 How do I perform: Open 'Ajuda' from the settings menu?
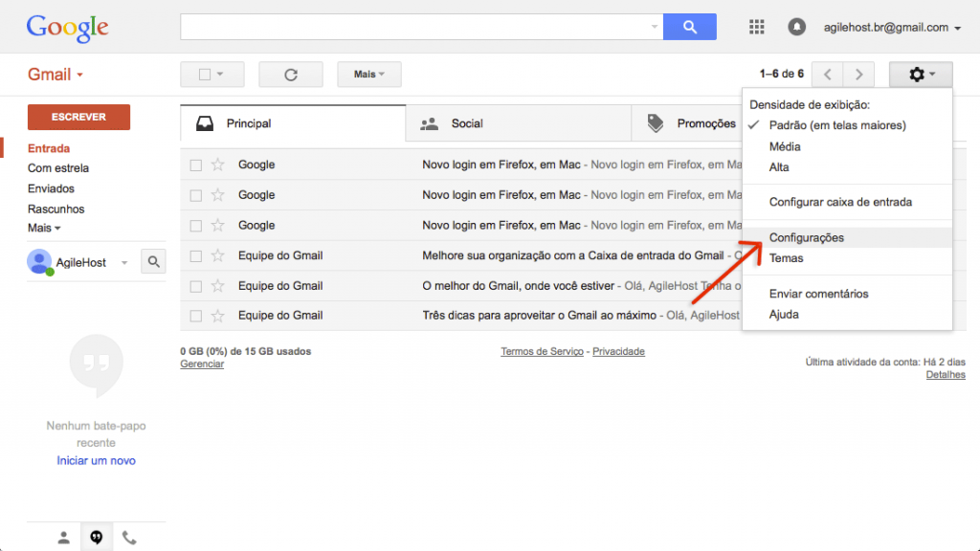[784, 314]
